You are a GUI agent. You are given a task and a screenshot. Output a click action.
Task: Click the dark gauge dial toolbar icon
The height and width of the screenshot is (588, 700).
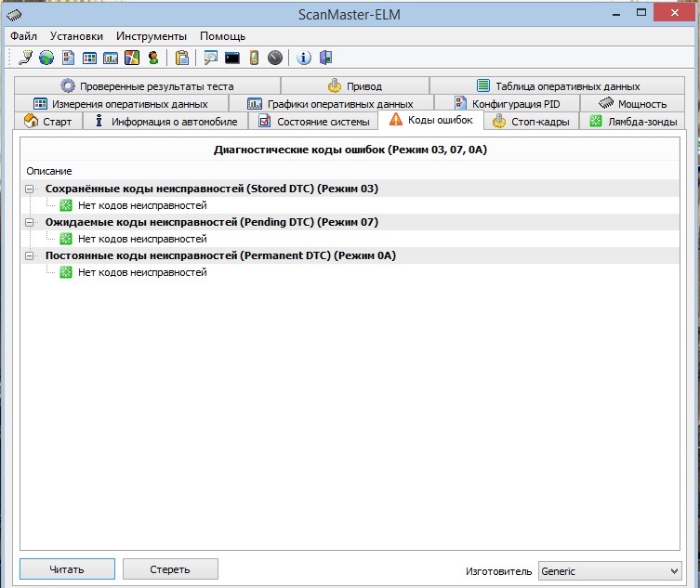[x=275, y=58]
